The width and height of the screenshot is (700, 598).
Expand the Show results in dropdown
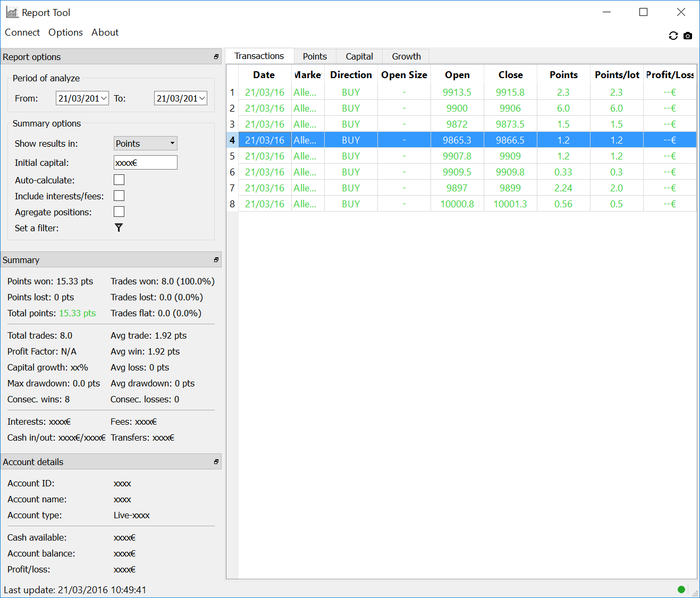point(145,144)
